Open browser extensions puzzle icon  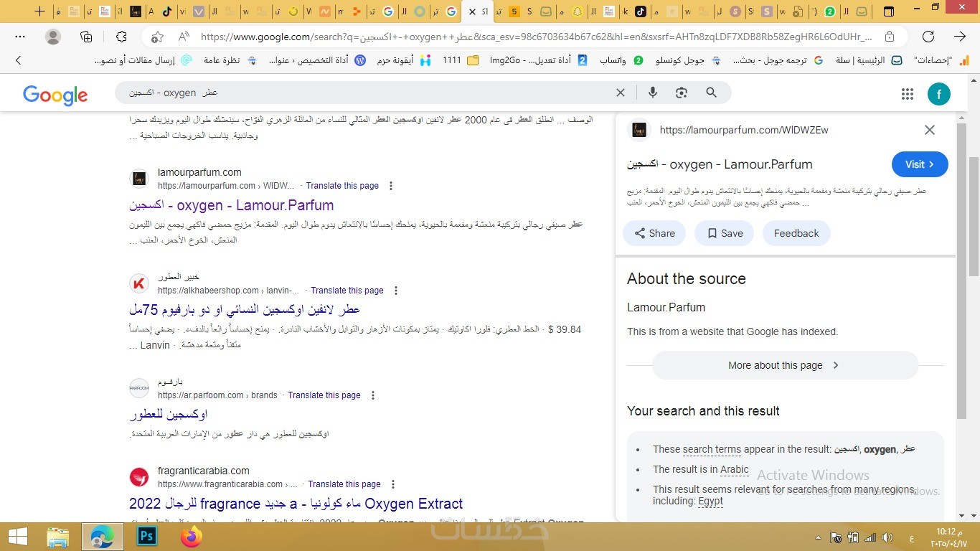click(121, 37)
